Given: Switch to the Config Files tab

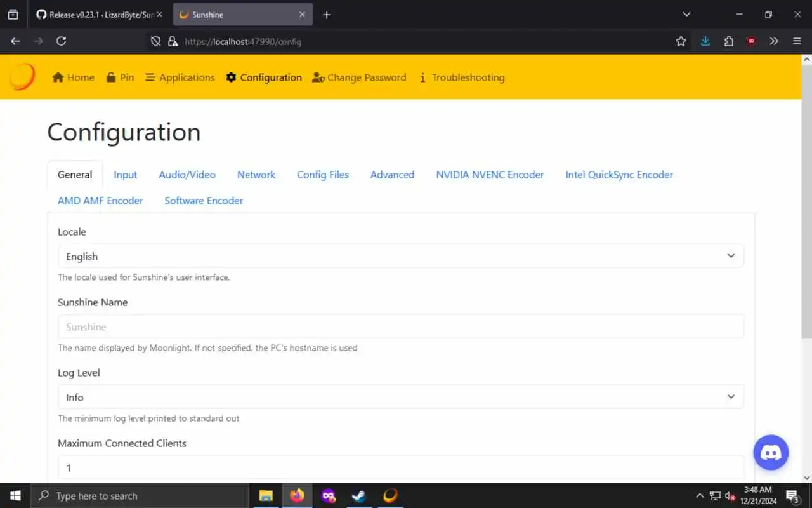Looking at the screenshot, I should [323, 175].
